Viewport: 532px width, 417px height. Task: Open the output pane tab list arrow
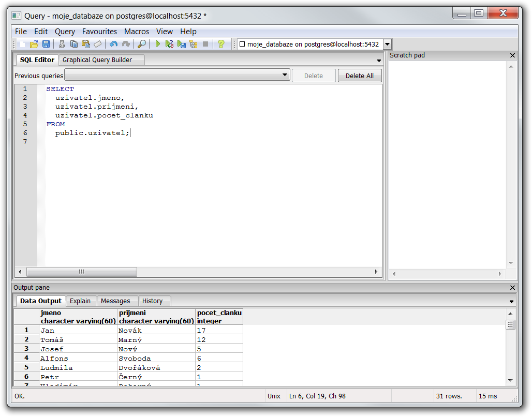pyautogui.click(x=512, y=301)
